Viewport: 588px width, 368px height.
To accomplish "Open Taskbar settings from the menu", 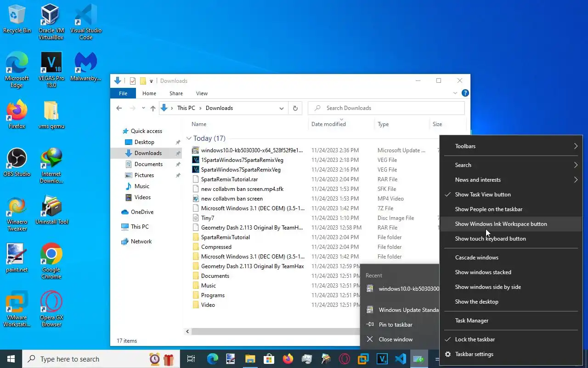I will (510, 354).
